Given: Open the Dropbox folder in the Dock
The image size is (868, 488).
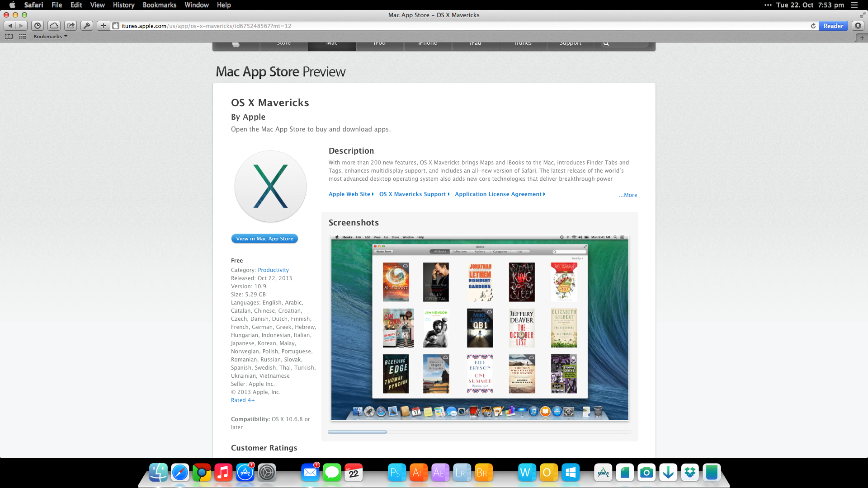Looking at the screenshot, I should (x=690, y=473).
